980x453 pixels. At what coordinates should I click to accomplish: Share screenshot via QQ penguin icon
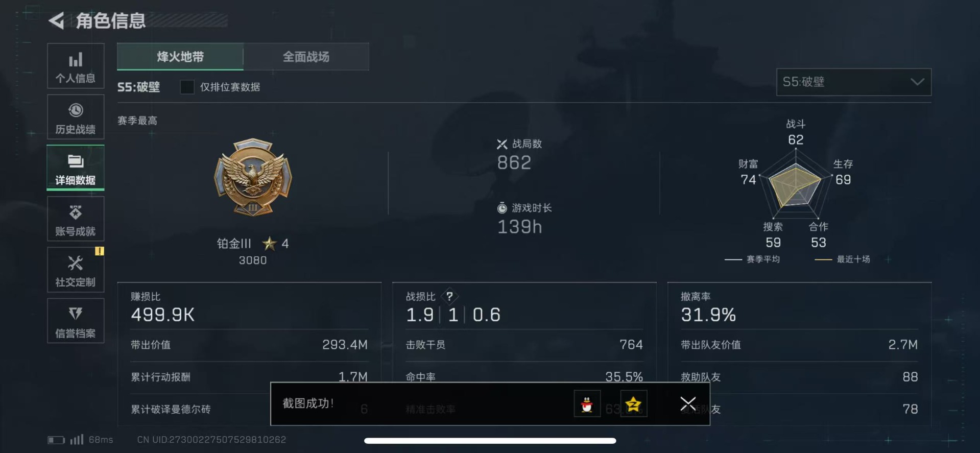coord(587,404)
